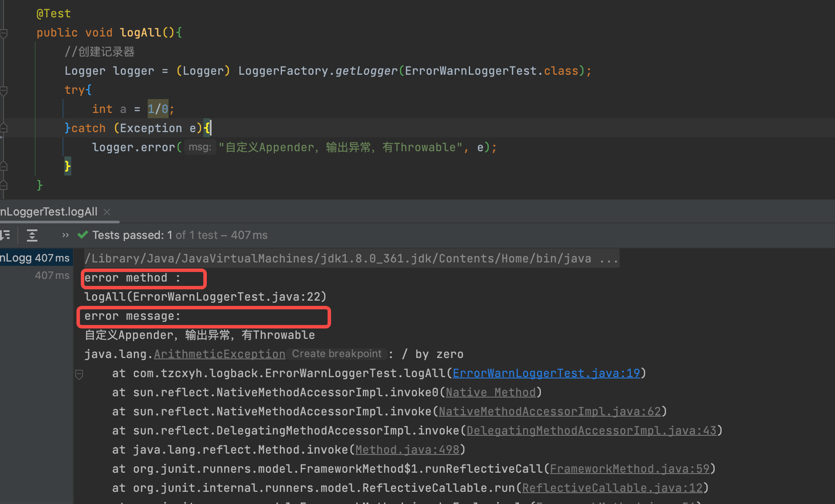Select the nLogg 407 ms test tree node
This screenshot has height=504, width=835.
coord(35,258)
